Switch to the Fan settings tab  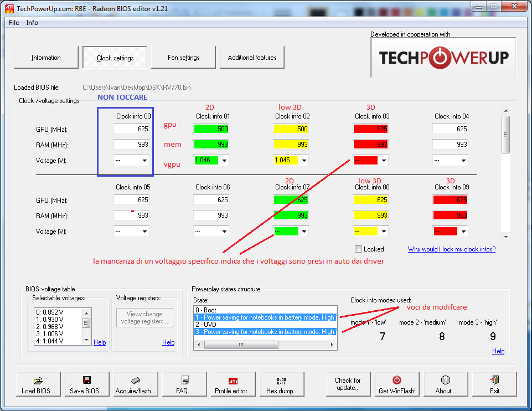point(183,58)
